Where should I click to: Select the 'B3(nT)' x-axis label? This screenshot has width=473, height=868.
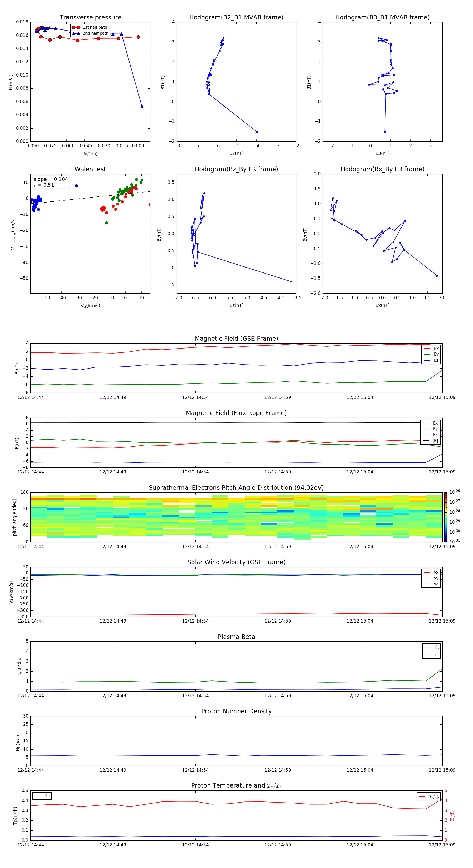click(382, 153)
